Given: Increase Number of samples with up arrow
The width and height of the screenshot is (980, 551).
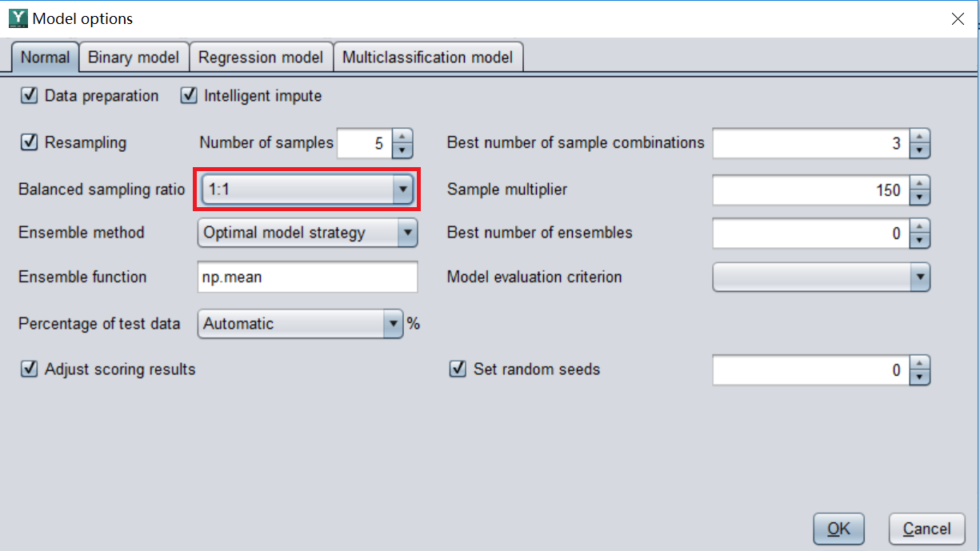Looking at the screenshot, I should [403, 137].
